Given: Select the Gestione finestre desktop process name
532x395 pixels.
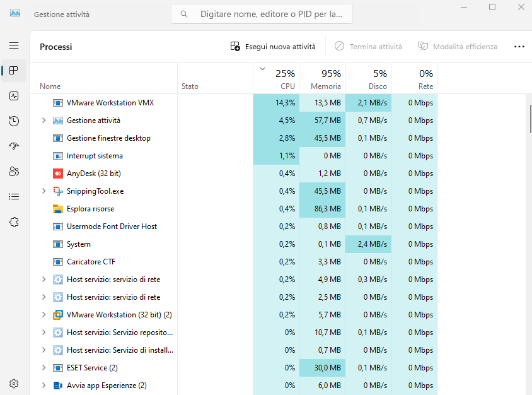Looking at the screenshot, I should point(108,138).
